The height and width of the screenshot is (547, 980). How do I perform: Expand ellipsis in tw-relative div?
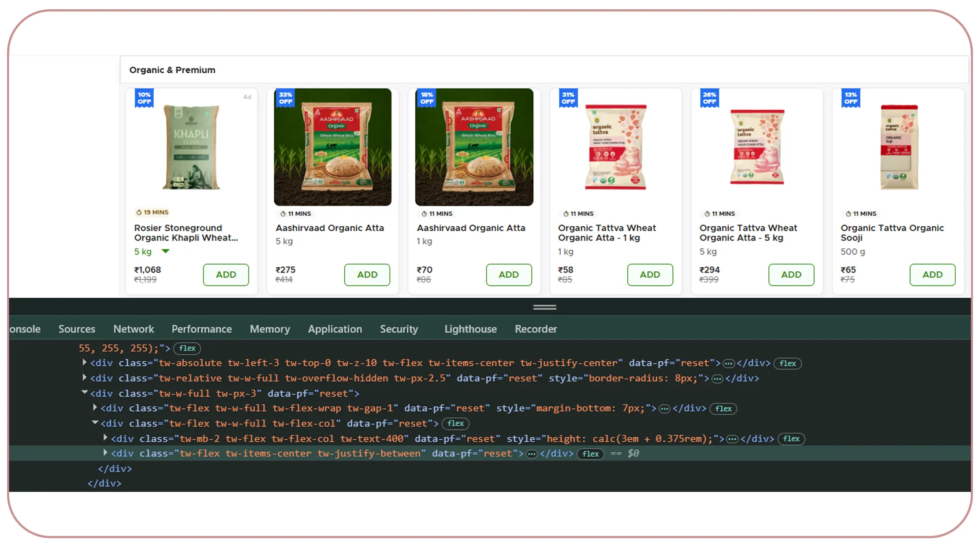click(x=717, y=379)
